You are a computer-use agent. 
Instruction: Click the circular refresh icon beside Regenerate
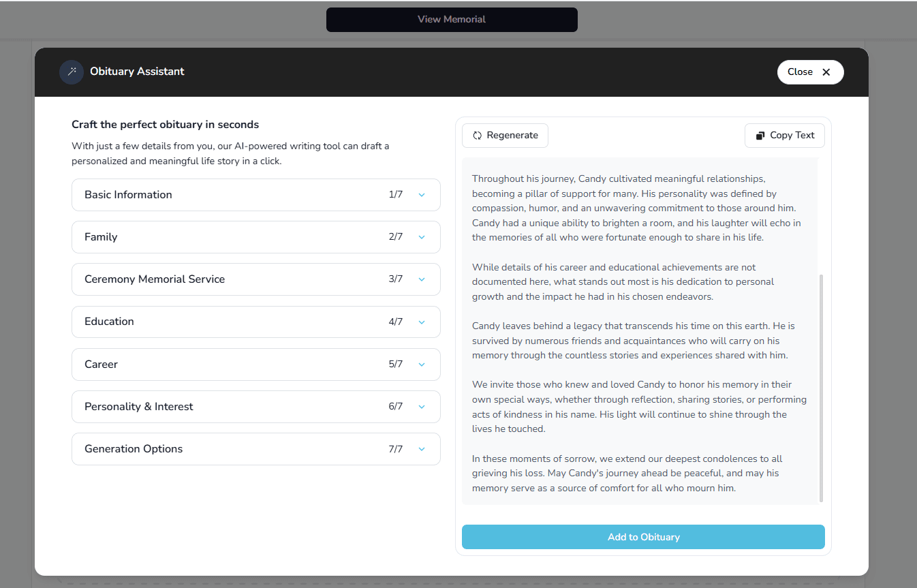pyautogui.click(x=477, y=135)
